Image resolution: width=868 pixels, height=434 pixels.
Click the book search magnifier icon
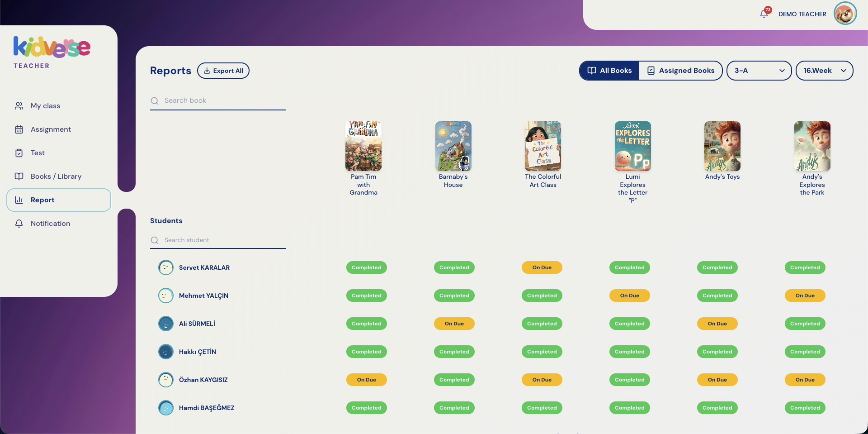pos(155,100)
